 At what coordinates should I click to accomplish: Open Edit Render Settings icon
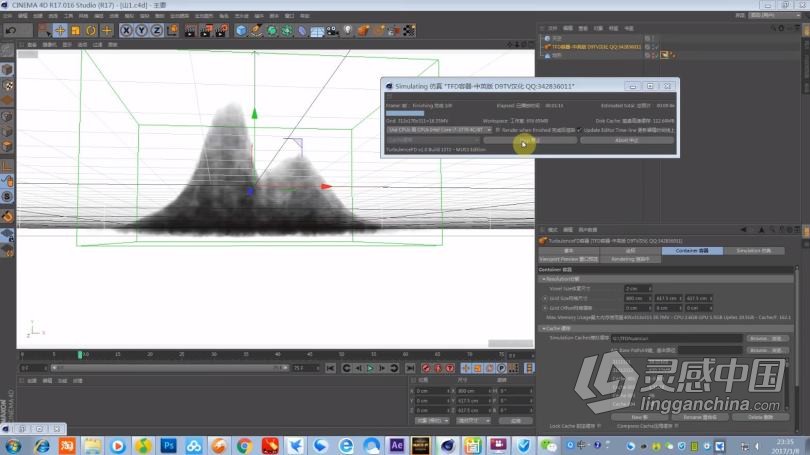(x=221, y=30)
